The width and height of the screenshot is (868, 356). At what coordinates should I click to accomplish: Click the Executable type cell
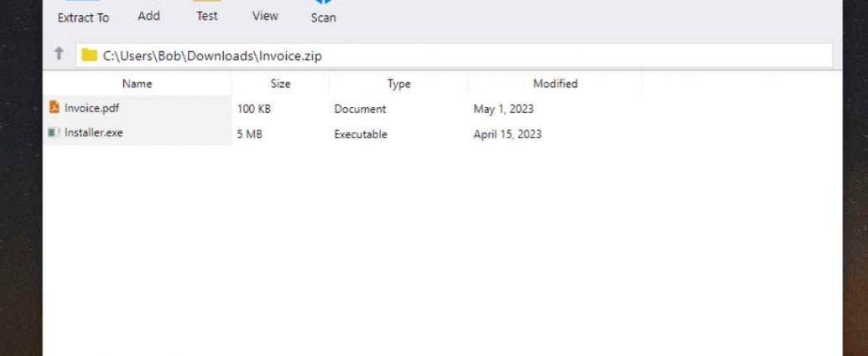361,134
